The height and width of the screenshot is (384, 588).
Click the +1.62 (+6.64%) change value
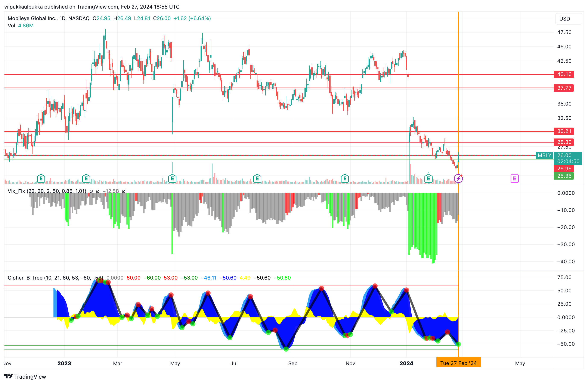point(192,18)
